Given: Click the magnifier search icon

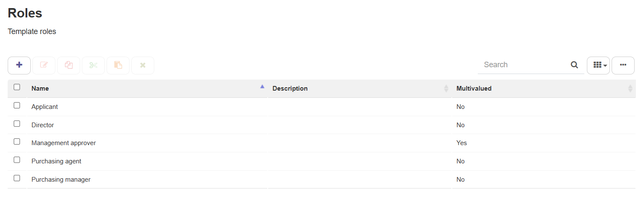Looking at the screenshot, I should (575, 65).
